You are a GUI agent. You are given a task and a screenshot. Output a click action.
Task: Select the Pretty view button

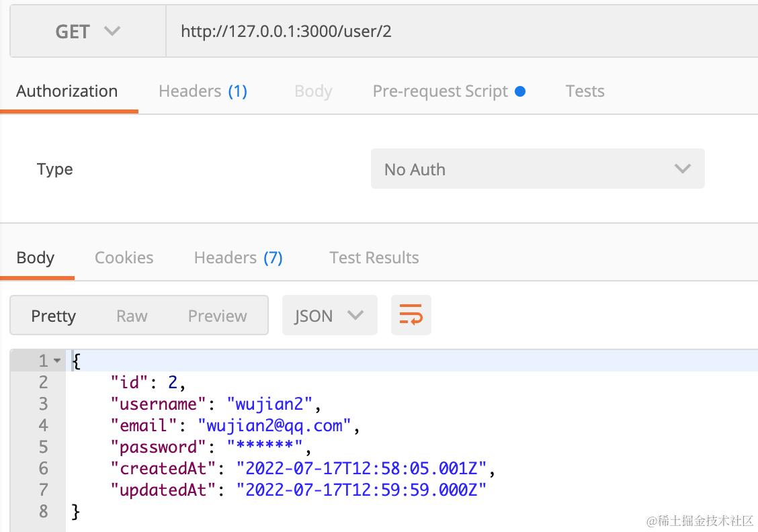click(54, 316)
